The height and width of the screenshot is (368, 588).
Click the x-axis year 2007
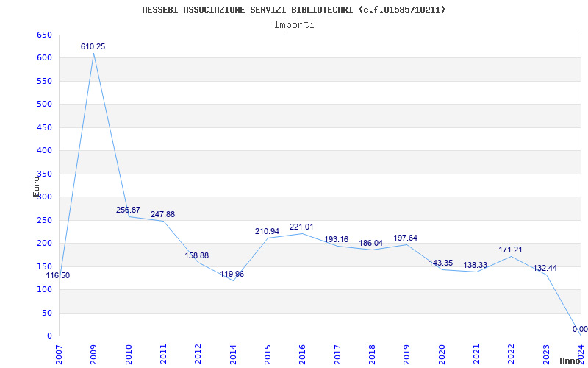(59, 355)
